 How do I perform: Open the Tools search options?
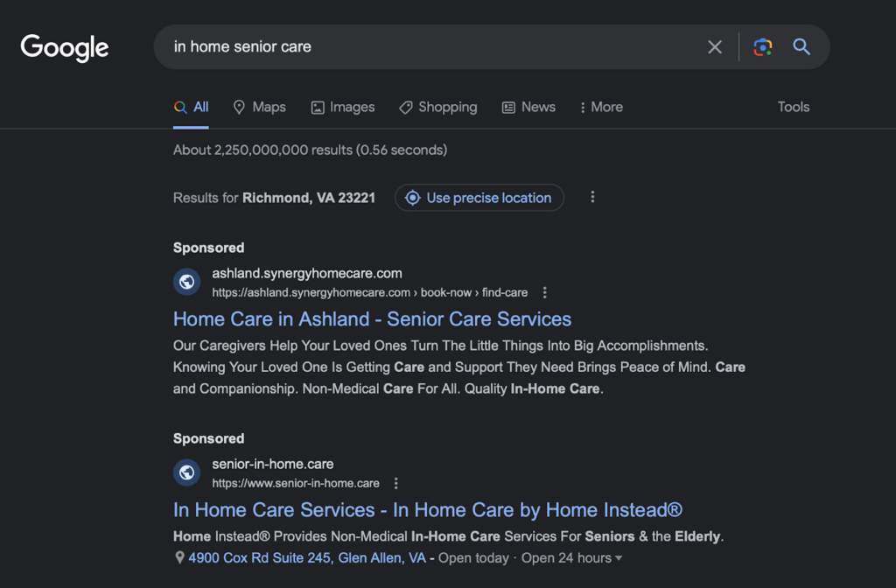point(793,107)
